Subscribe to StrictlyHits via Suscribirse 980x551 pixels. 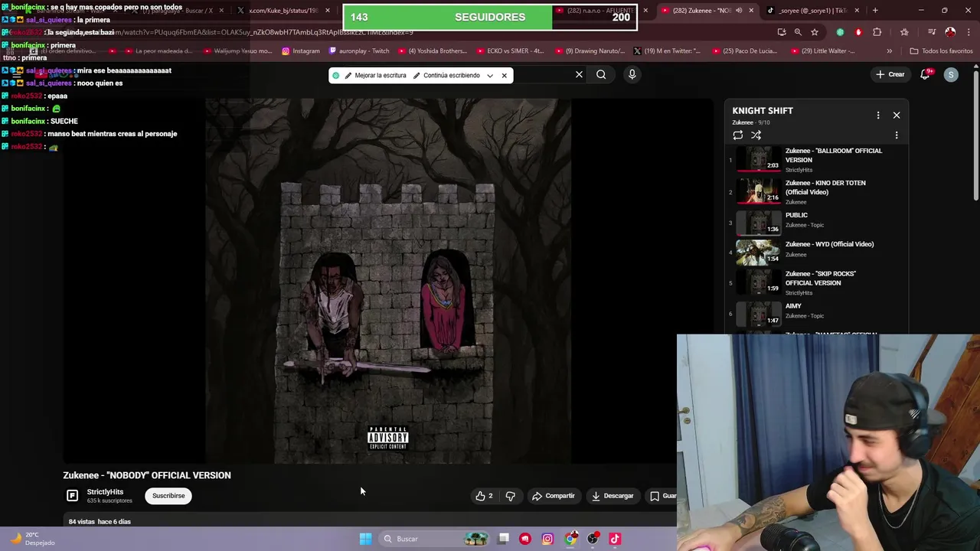tap(168, 496)
